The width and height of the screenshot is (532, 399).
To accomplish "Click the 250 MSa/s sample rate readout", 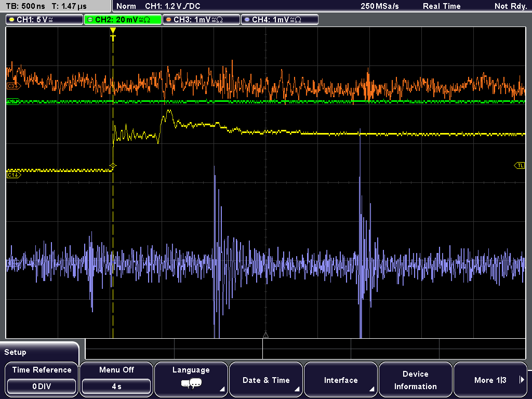I will coord(380,6).
